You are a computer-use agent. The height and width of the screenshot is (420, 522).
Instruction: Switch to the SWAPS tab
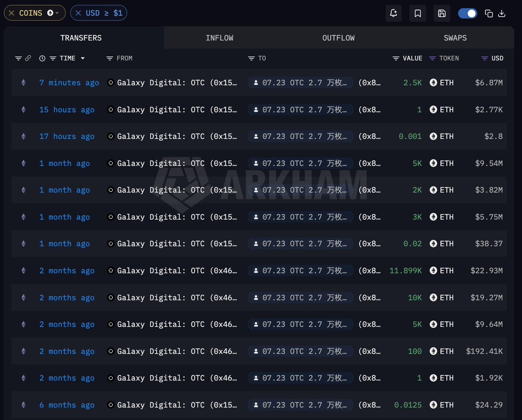(x=455, y=38)
